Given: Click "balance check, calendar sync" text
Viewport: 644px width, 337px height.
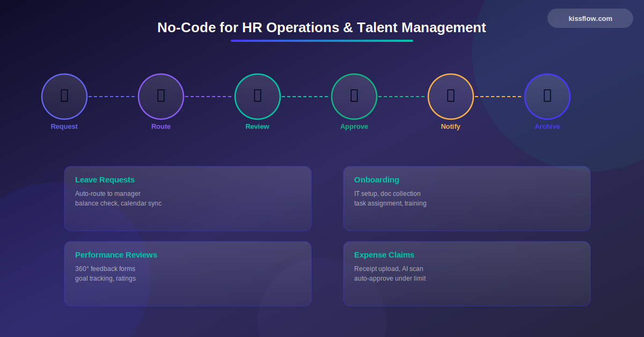Looking at the screenshot, I should [118, 203].
